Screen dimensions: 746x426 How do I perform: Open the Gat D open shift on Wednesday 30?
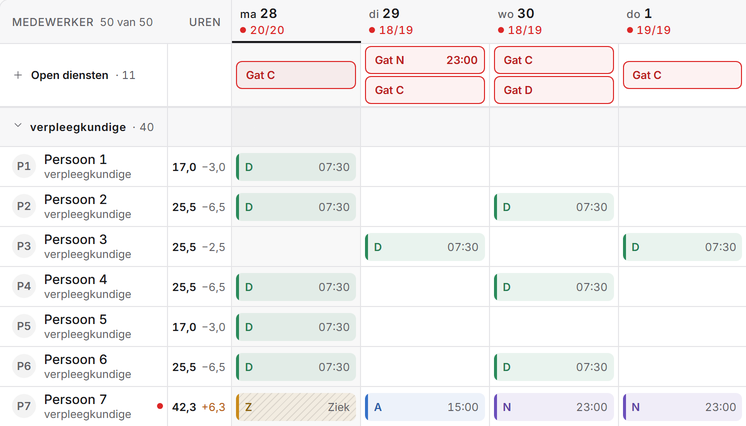point(554,90)
